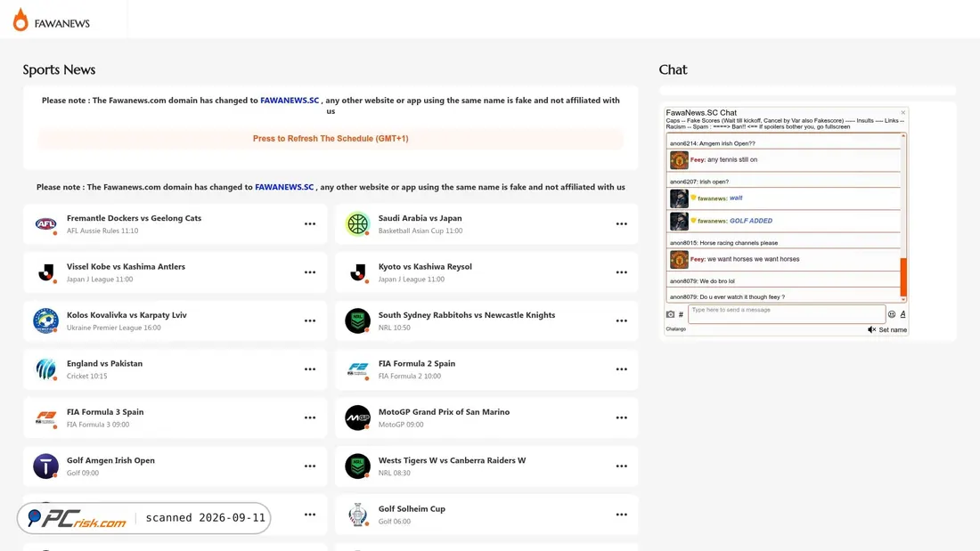
Task: Click fawanews avatar beside 'GOLF ADDED' message
Action: click(679, 221)
